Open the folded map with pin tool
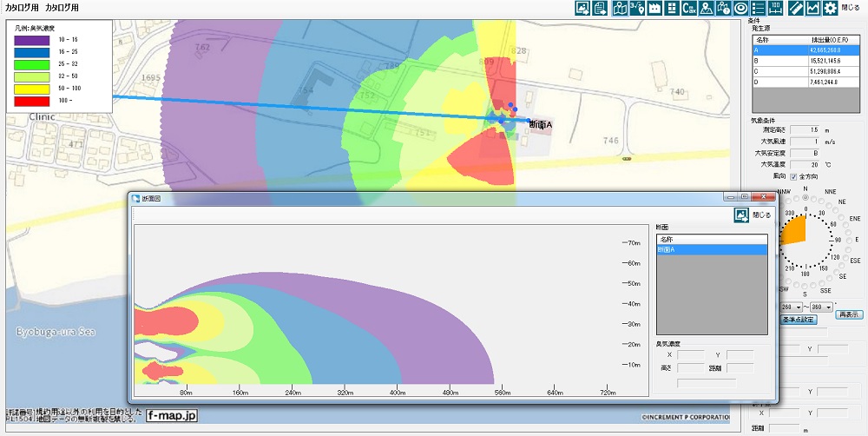Screen dimensions: 868x436 click(620, 8)
